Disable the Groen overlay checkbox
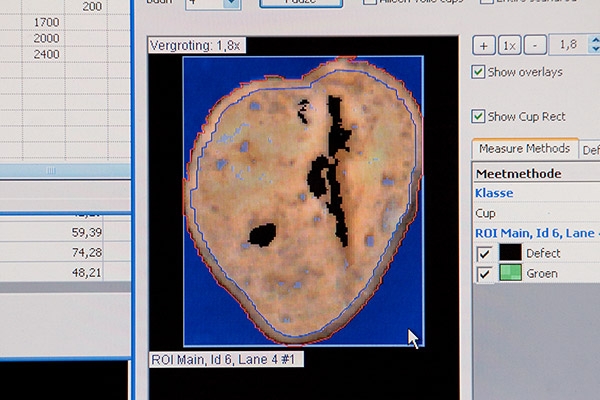600x400 pixels. click(483, 274)
